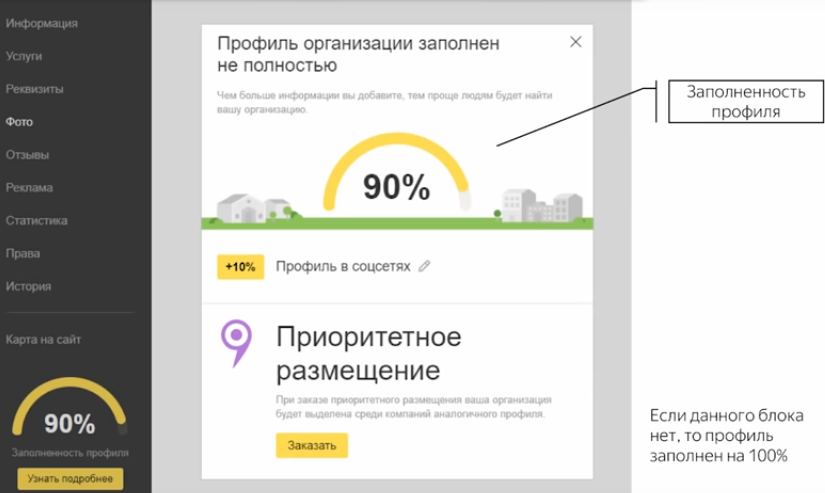The width and height of the screenshot is (825, 493).
Task: Click the Карта на сайт link
Action: (x=43, y=340)
